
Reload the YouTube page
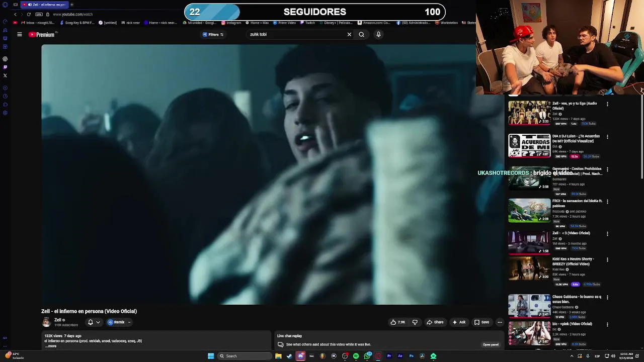tap(29, 15)
